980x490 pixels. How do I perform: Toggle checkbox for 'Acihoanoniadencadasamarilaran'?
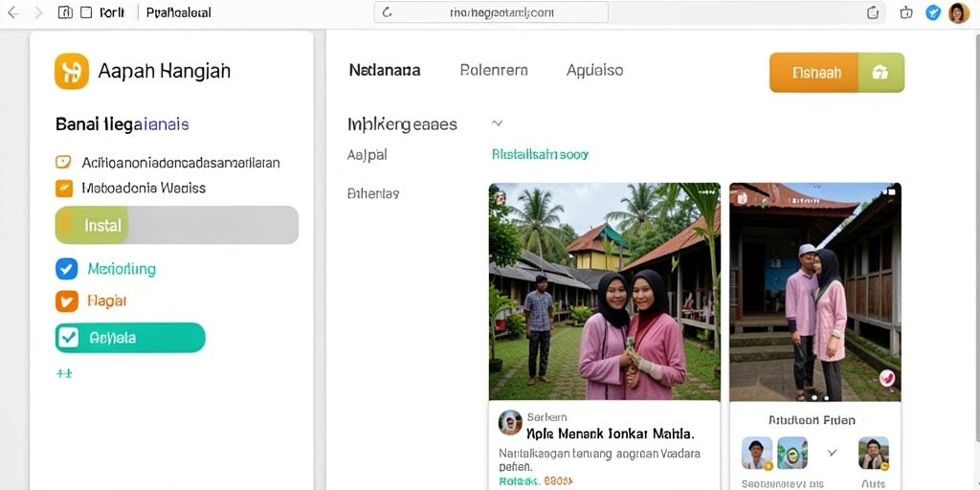[64, 163]
